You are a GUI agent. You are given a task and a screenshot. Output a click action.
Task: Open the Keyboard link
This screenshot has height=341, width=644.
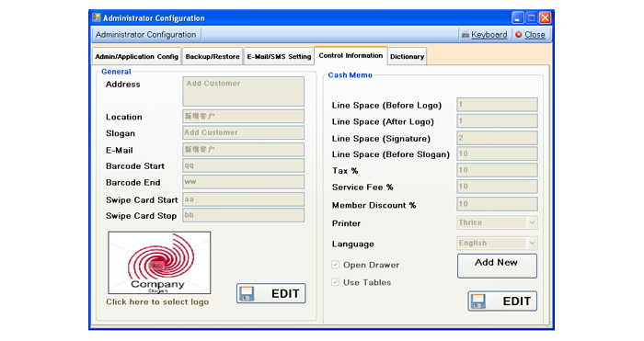pos(489,35)
